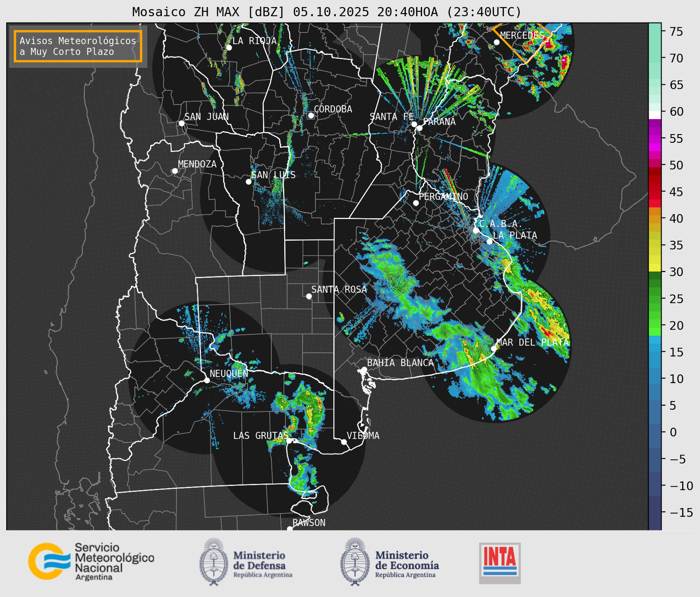The width and height of the screenshot is (700, 597).
Task: Click the red INTA logo
Action: coord(500,563)
